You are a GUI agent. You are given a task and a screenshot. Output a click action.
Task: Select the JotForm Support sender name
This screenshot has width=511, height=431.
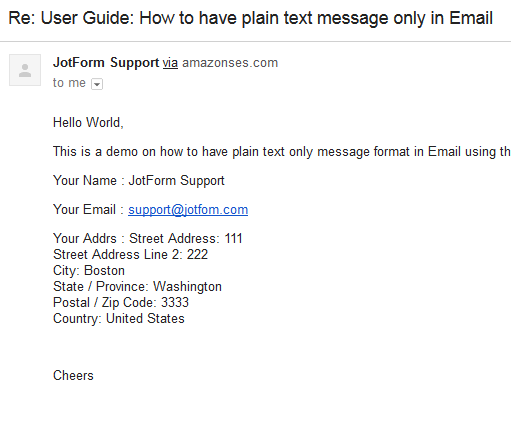coord(106,63)
